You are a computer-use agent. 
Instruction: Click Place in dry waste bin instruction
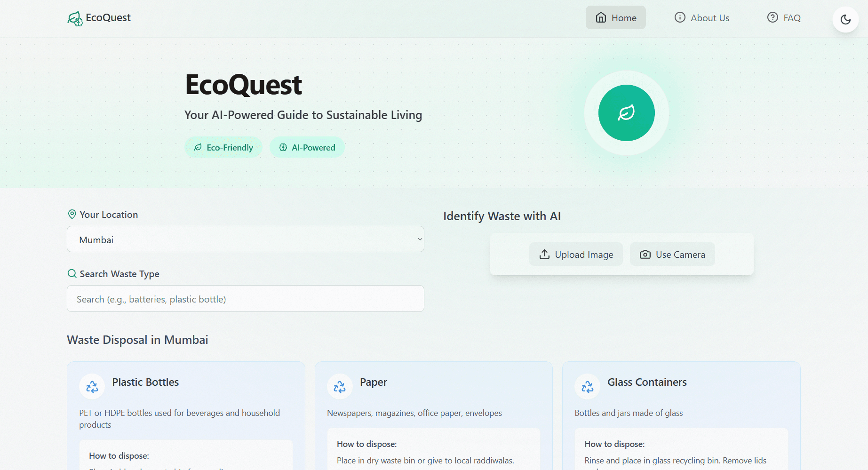(425, 461)
